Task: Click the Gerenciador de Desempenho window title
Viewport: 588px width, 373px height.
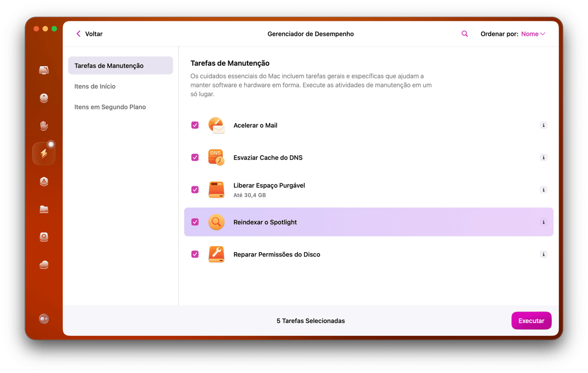Action: [x=310, y=34]
